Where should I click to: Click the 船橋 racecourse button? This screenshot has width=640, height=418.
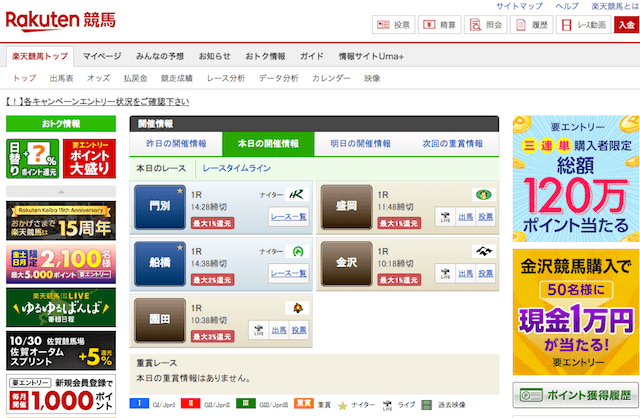click(x=160, y=263)
